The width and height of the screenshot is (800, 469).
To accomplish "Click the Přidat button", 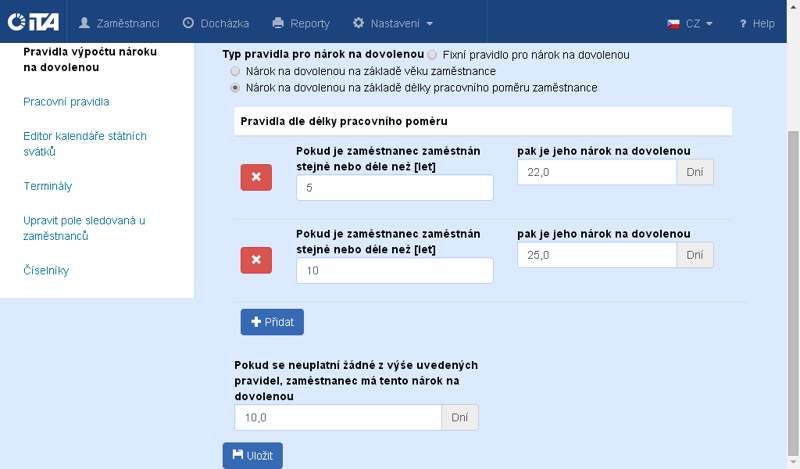I will [272, 322].
